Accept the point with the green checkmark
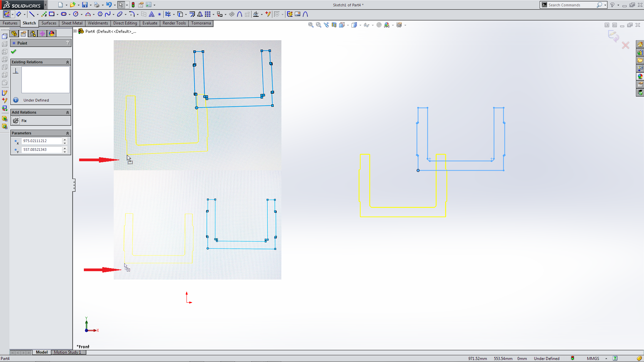This screenshot has height=362, width=644. tap(13, 52)
